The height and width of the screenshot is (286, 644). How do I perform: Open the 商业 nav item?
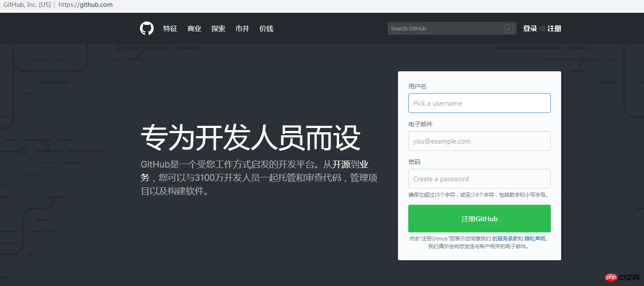pyautogui.click(x=194, y=28)
